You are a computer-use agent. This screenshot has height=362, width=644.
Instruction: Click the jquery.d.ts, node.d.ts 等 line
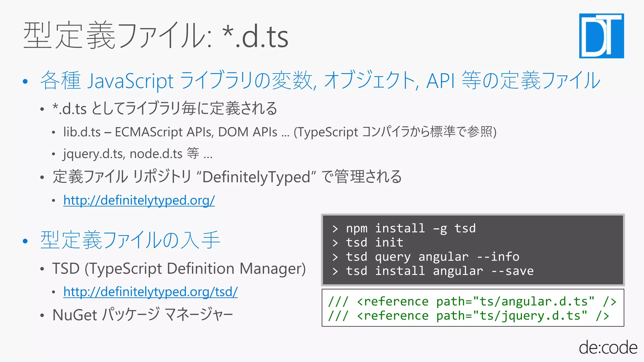point(138,154)
